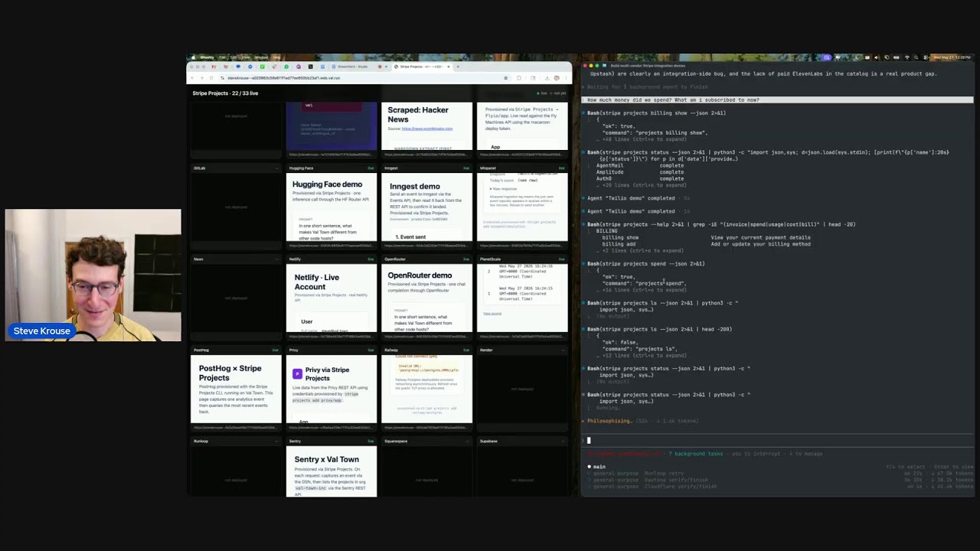Open the Mixpanel card preview
980x551 pixels.
(522, 207)
